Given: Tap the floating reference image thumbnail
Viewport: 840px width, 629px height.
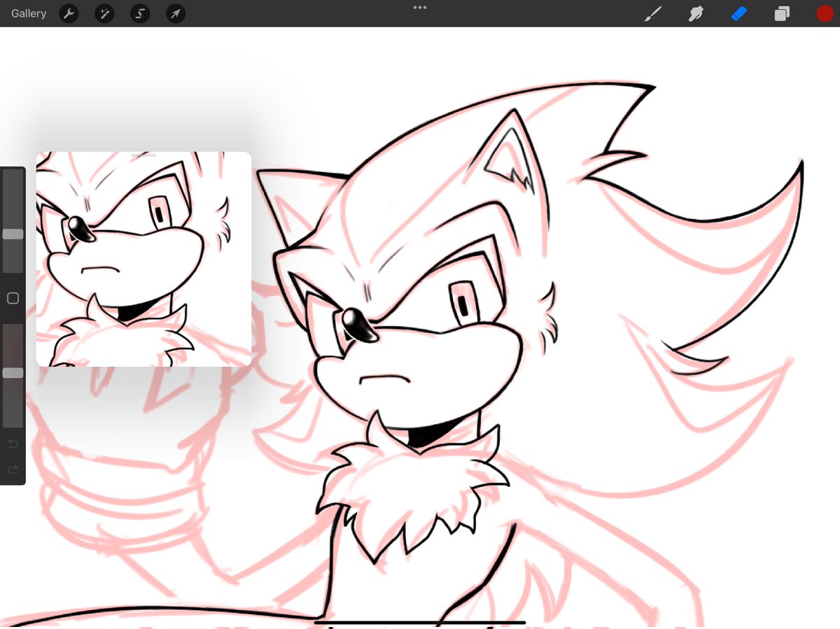Looking at the screenshot, I should [x=143, y=260].
